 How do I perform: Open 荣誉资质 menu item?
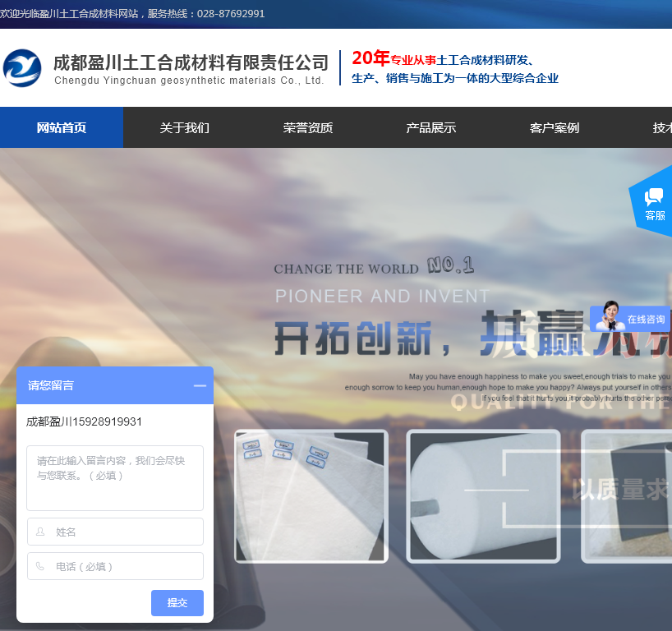[x=308, y=127]
